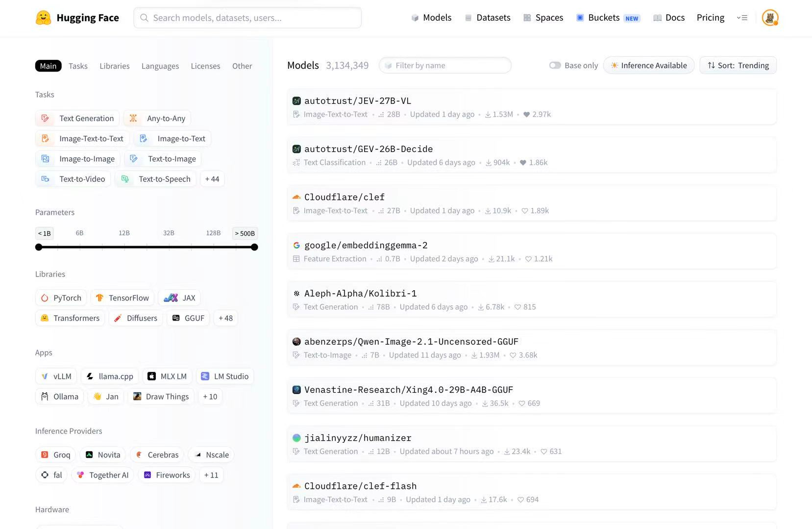The height and width of the screenshot is (529, 812).
Task: Choose the Any-to-Any task icon
Action: click(133, 118)
